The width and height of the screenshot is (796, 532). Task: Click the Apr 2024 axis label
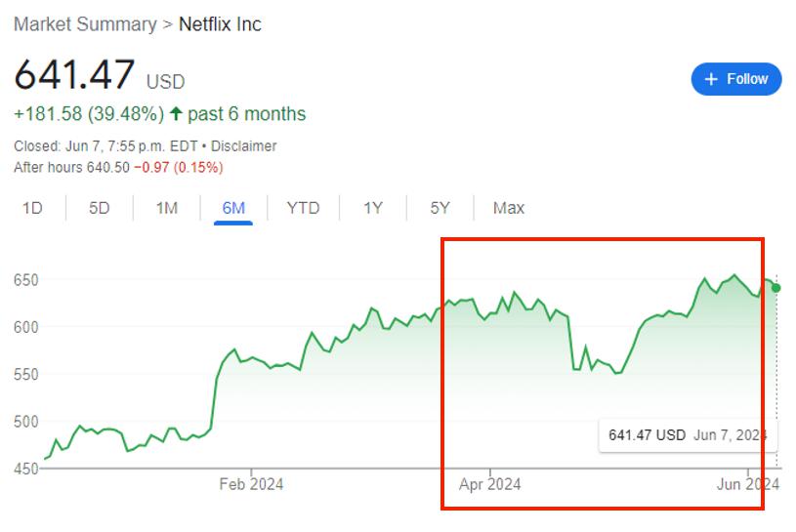489,484
